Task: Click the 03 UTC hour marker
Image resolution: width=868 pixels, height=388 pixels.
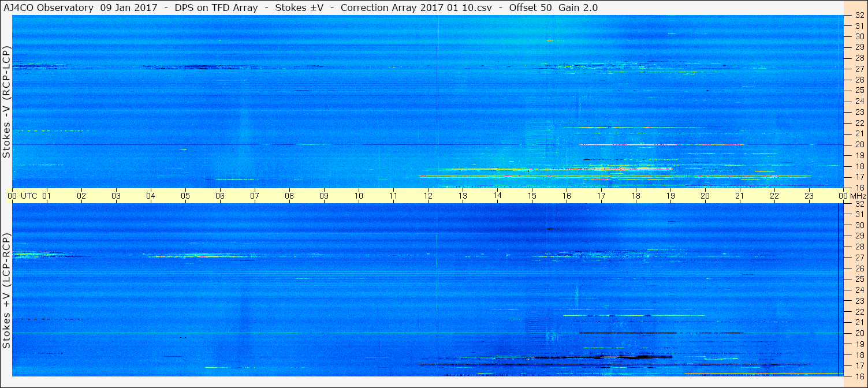Action: 116,196
